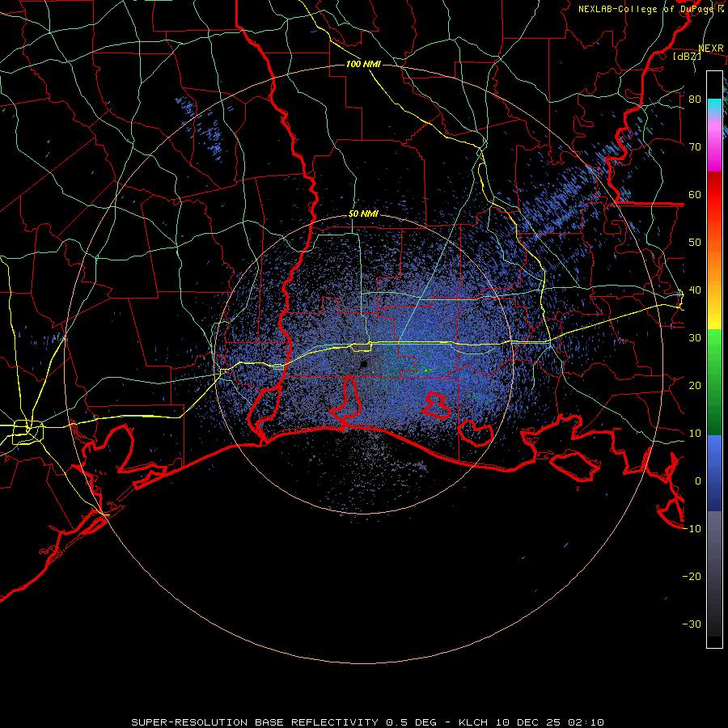
Task: Click the cyan segment at top of color bar
Action: point(714,107)
